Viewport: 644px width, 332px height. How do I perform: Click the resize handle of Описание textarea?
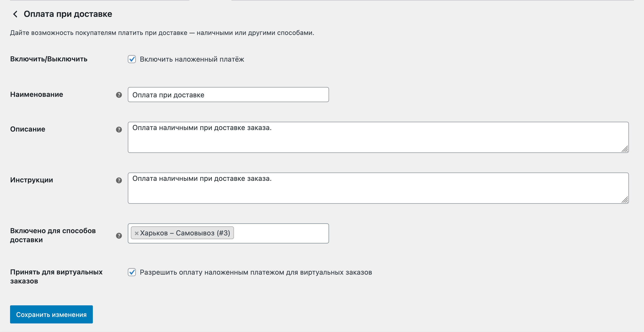tap(625, 149)
